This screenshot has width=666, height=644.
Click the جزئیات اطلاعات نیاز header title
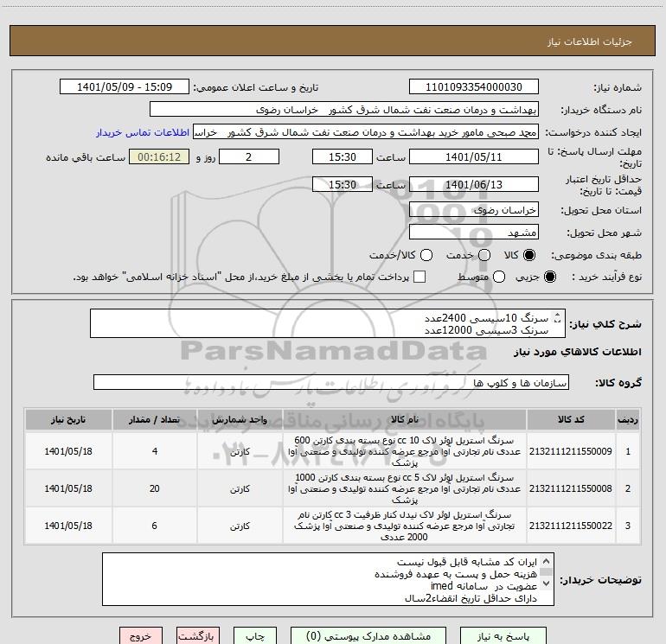tap(590, 41)
